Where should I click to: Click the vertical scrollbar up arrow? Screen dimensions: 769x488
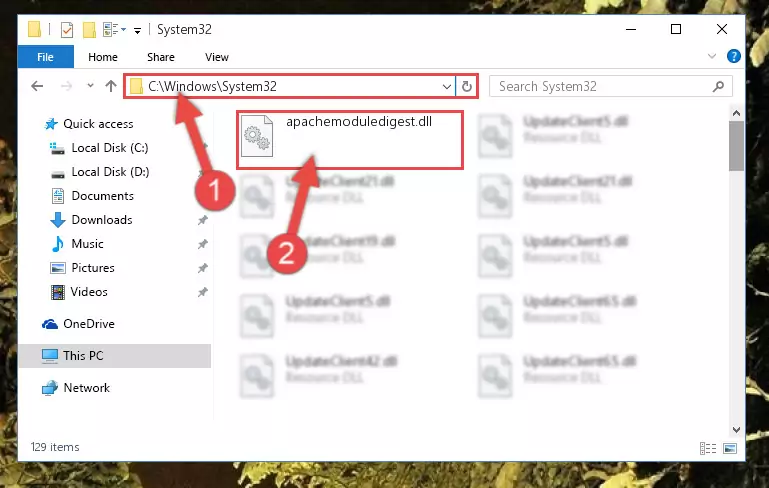(736, 113)
